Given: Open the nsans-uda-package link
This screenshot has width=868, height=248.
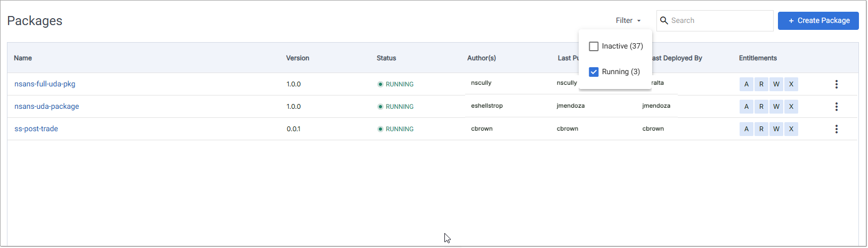Looking at the screenshot, I should (x=46, y=107).
